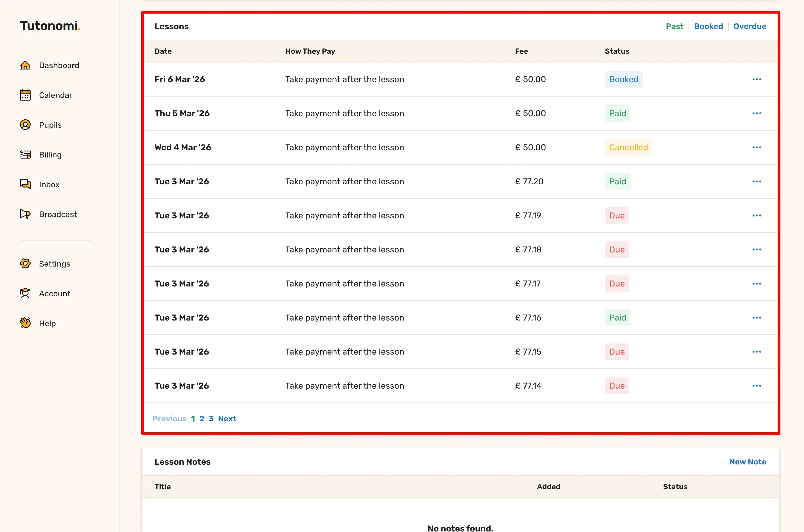The width and height of the screenshot is (804, 532).
Task: Open the Broadcast megaphone icon
Action: coord(25,214)
